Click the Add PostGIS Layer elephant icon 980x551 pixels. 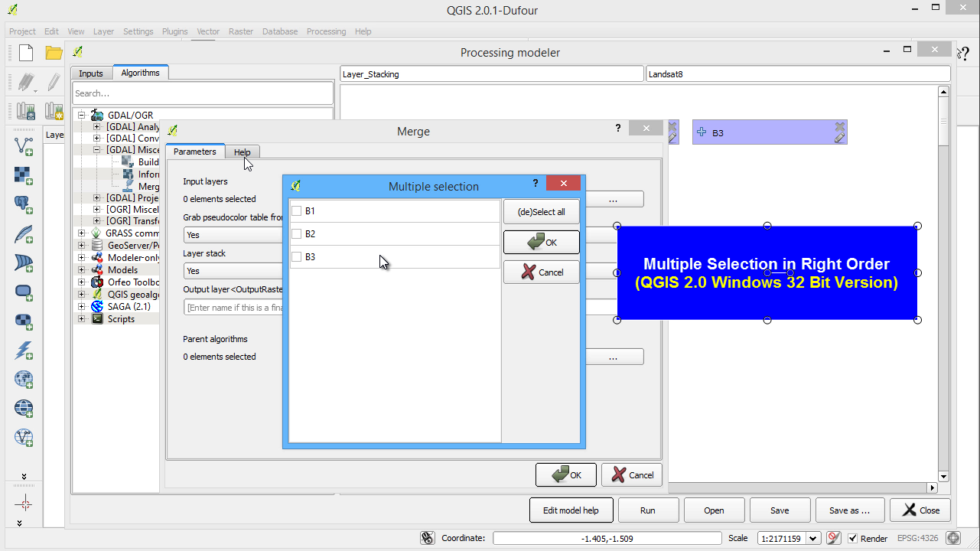coord(24,204)
